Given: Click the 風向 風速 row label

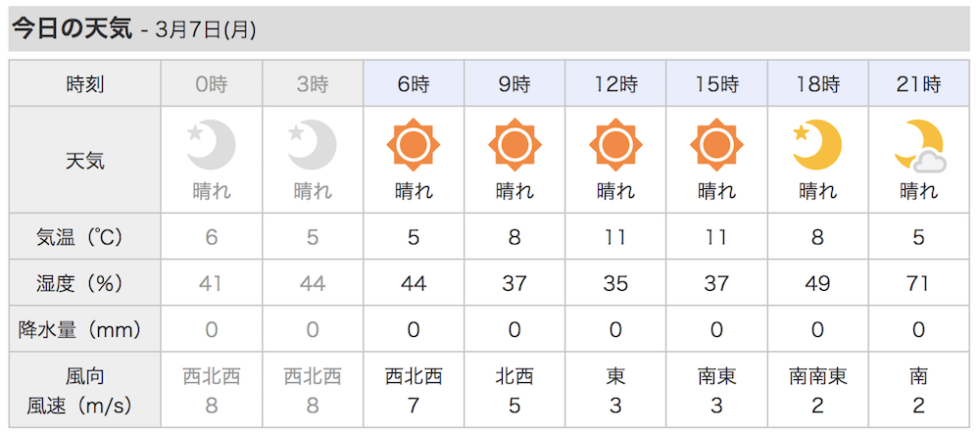Looking at the screenshot, I should pos(85,391).
